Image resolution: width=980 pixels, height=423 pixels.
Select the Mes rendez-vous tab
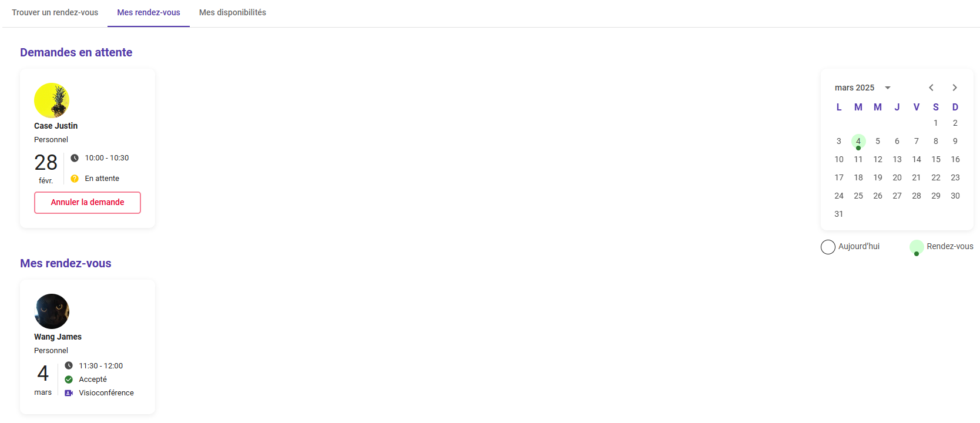point(149,12)
